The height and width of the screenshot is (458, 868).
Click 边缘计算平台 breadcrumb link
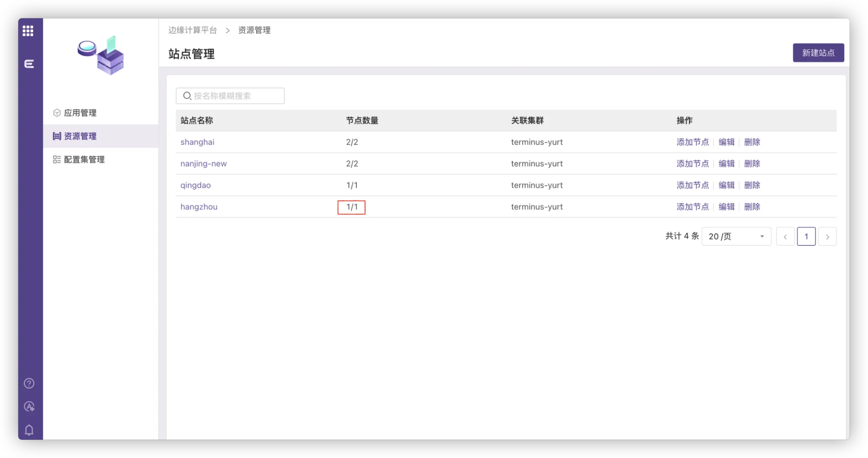tap(193, 30)
